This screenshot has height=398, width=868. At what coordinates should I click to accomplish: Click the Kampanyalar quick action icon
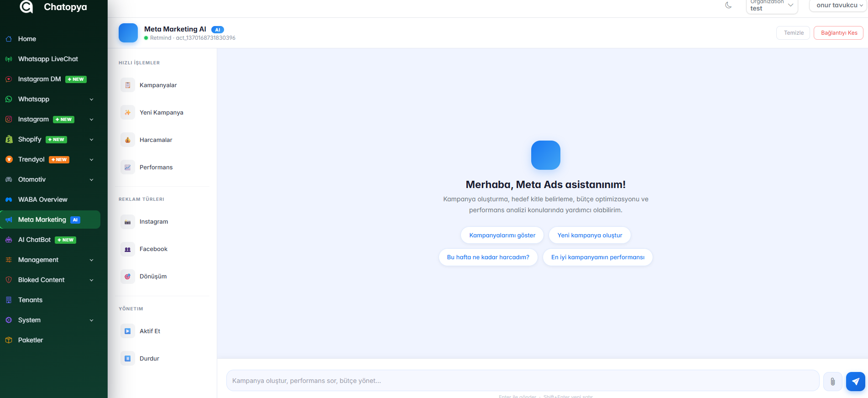[x=128, y=85]
